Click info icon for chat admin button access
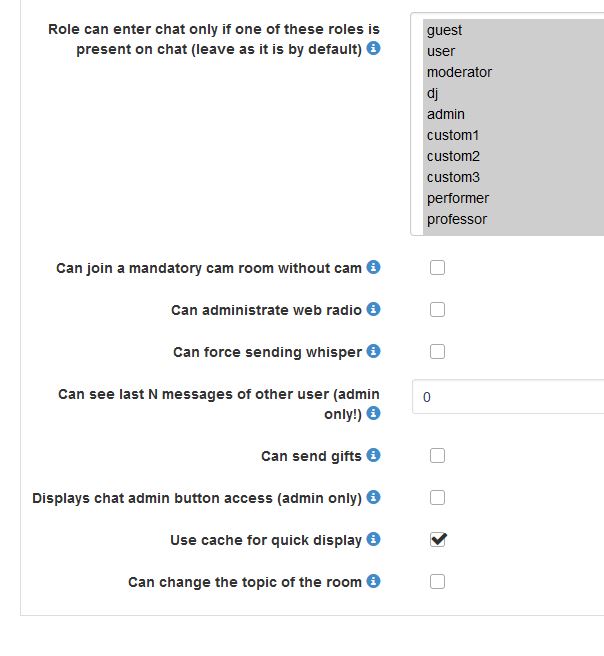604x656 pixels. click(x=373, y=497)
